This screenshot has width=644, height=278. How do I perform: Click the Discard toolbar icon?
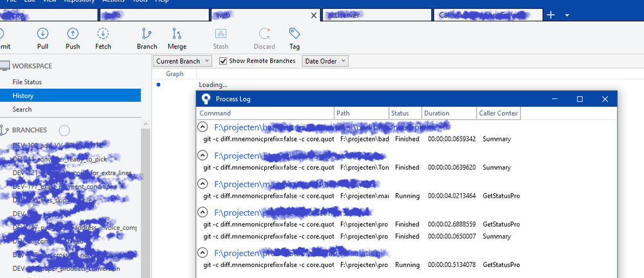click(264, 33)
